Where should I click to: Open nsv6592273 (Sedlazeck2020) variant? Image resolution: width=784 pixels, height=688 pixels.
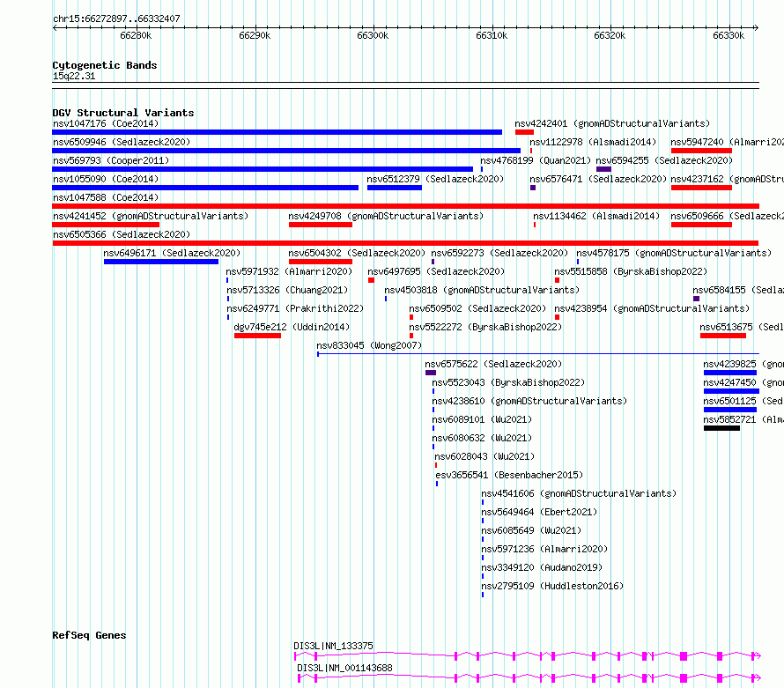click(x=499, y=253)
